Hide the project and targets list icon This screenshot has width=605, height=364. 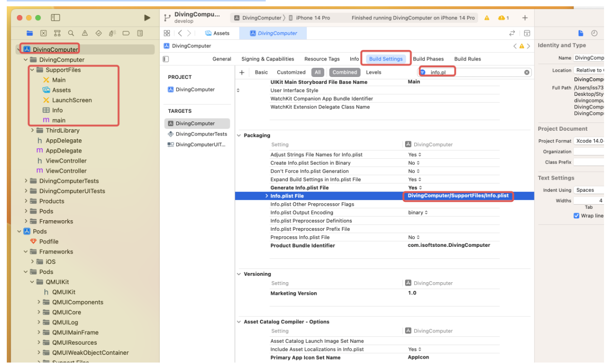tap(166, 59)
